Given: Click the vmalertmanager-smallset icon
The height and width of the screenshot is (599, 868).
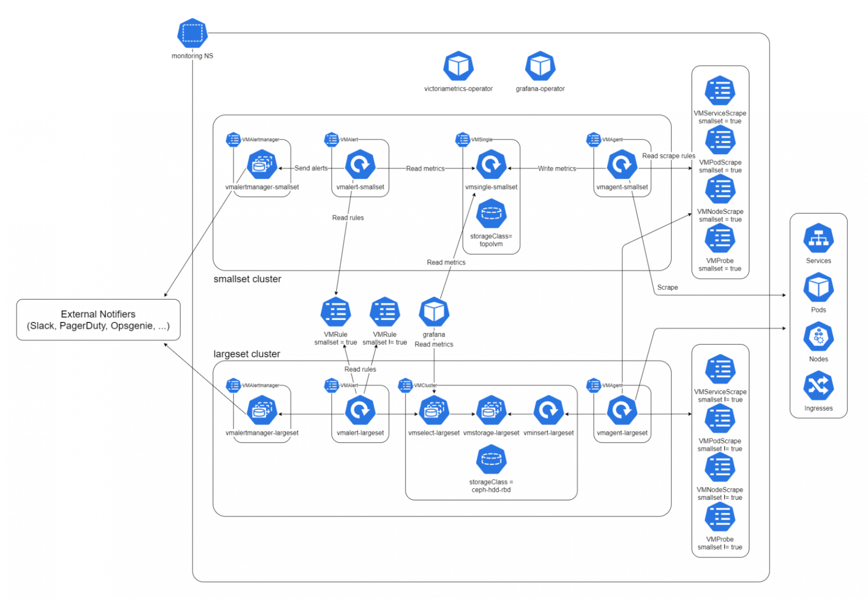Looking at the screenshot, I should tap(262, 164).
